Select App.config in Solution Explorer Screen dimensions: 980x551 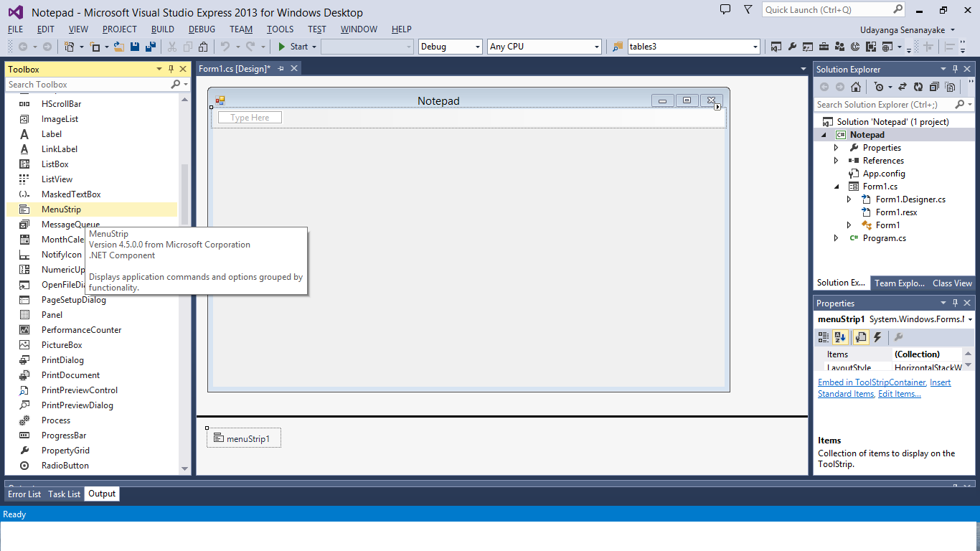tap(884, 174)
